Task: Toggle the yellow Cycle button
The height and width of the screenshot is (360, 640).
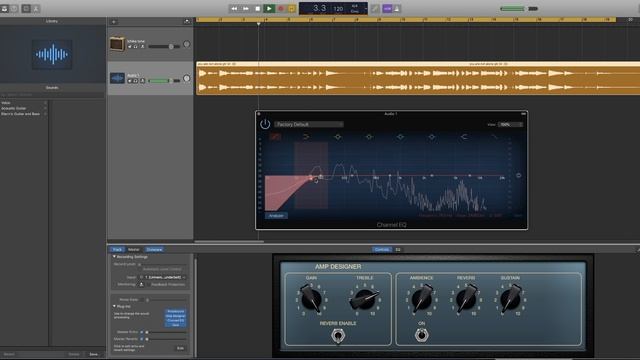Action: (292, 9)
